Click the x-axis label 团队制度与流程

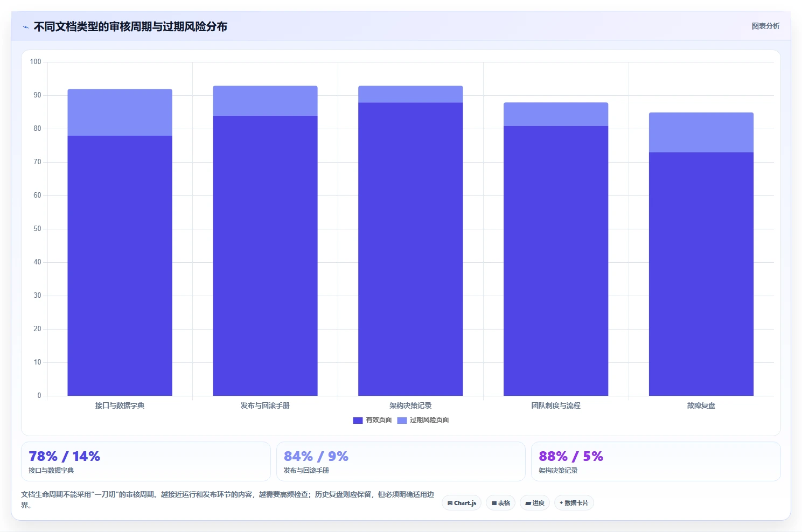556,405
